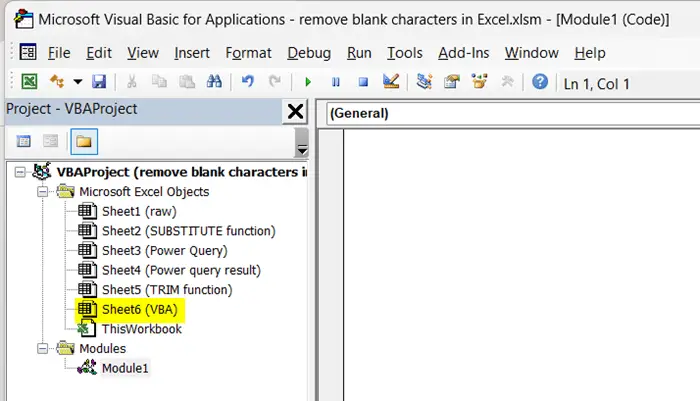Select the Modules folder
The width and height of the screenshot is (700, 401).
[x=102, y=348]
